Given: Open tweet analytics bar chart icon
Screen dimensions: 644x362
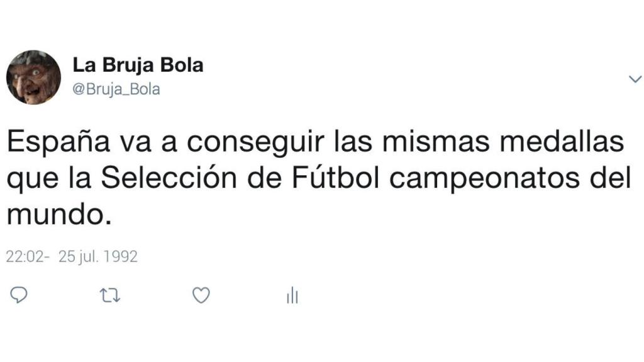Looking at the screenshot, I should tap(292, 295).
